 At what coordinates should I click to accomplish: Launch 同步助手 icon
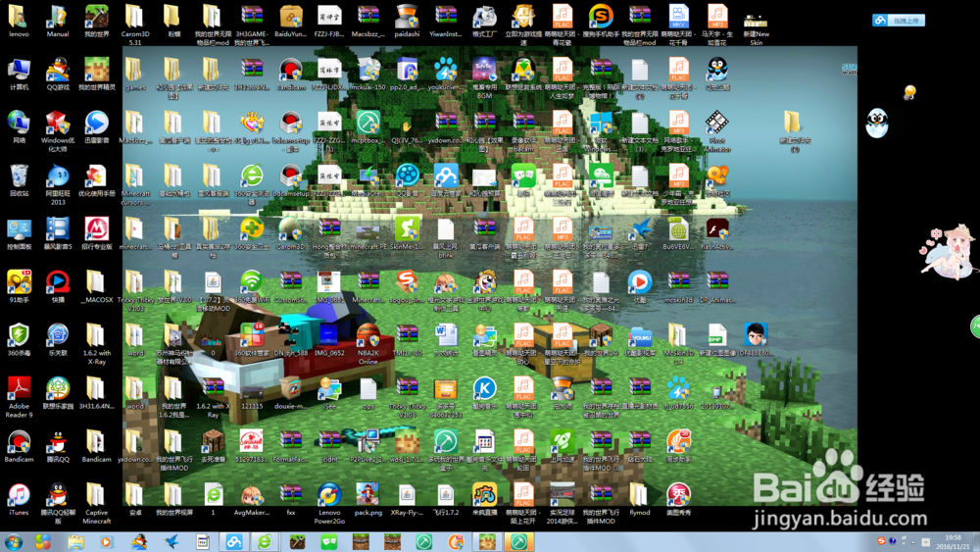click(x=678, y=442)
